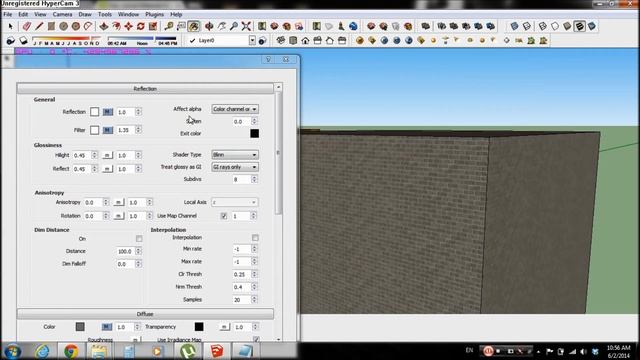Toggle Reflection map M button

pyautogui.click(x=107, y=112)
